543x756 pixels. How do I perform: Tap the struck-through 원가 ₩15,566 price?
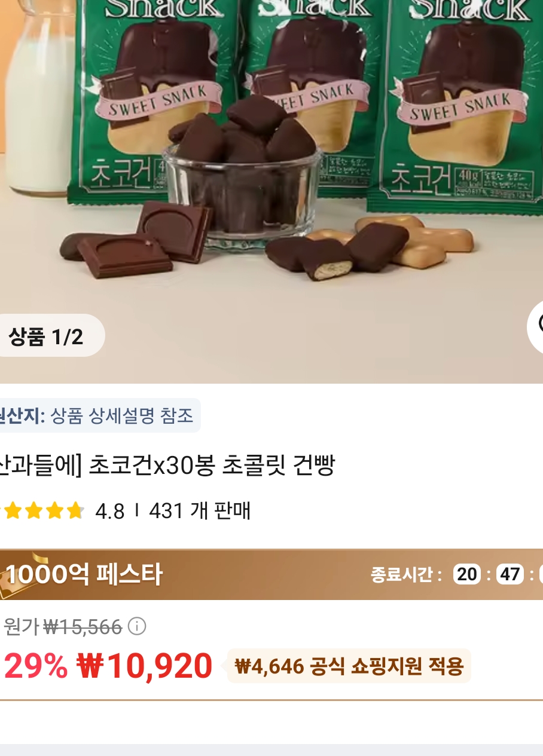pos(63,627)
